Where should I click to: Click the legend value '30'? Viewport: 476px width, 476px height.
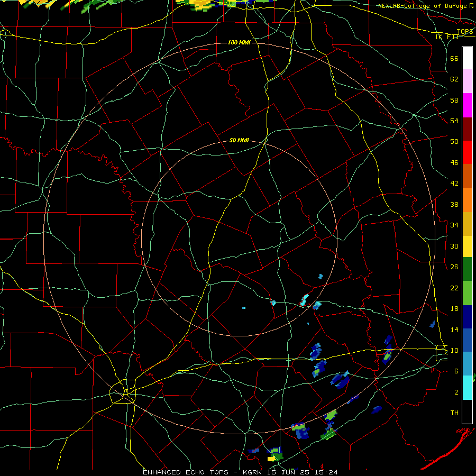click(x=454, y=246)
